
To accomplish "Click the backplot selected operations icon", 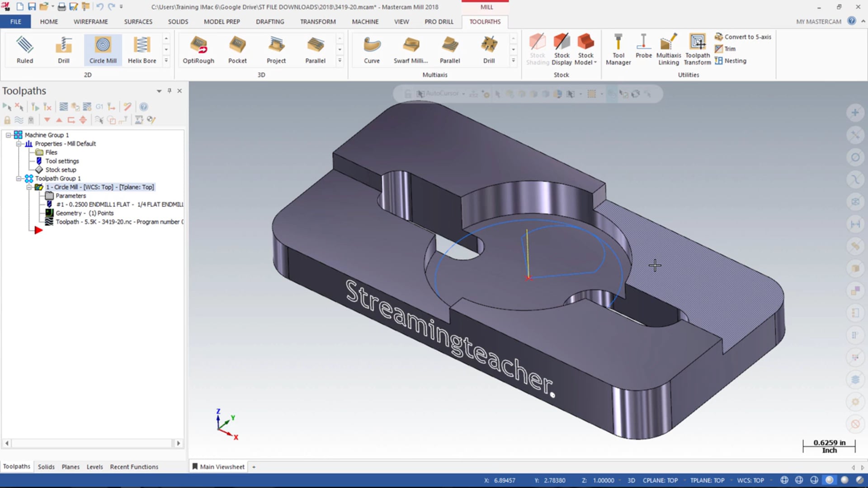I will coord(63,107).
